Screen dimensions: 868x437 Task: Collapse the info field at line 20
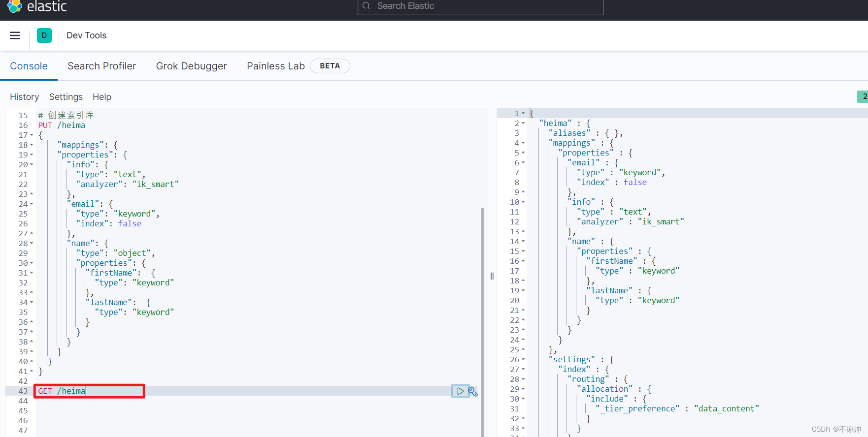tap(32, 164)
